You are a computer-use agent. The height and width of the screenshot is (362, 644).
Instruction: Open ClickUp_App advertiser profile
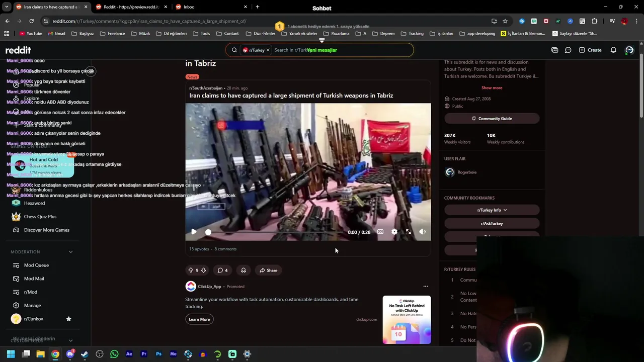(x=209, y=287)
